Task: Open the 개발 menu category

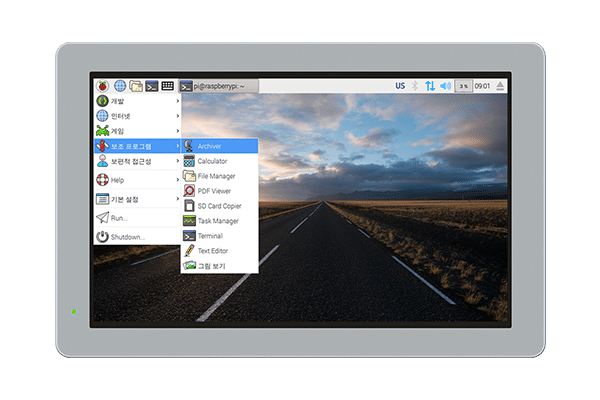Action: (137, 101)
